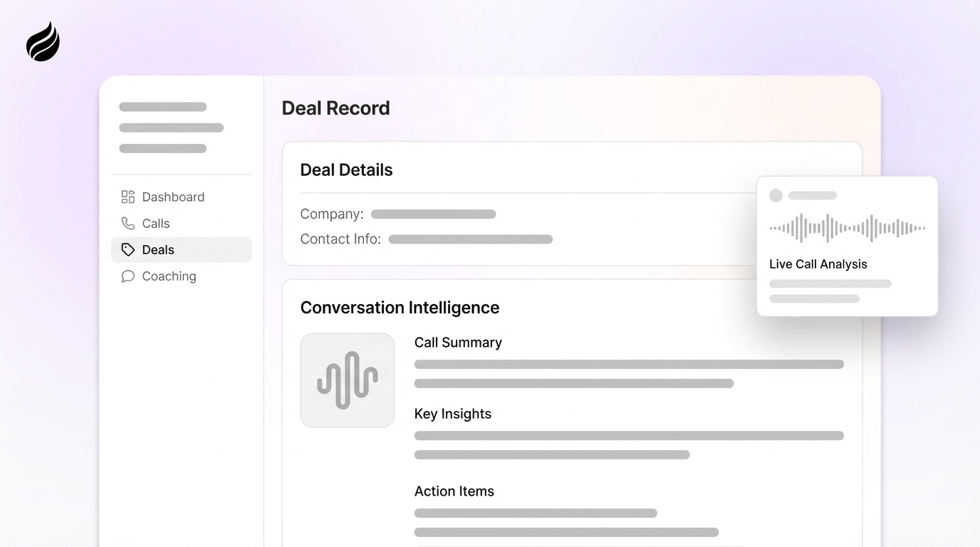
Task: Click the Company info placeholder field
Action: tap(433, 214)
